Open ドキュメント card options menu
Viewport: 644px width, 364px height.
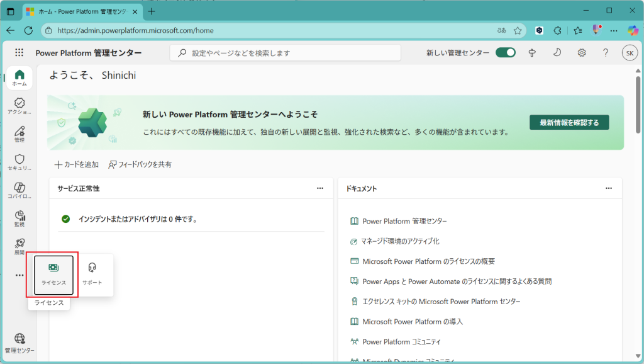tap(609, 188)
